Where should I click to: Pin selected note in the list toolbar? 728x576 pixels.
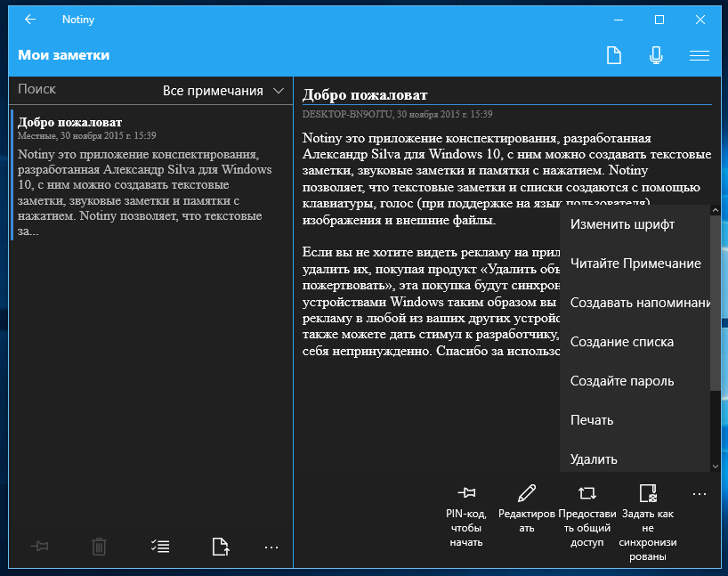tap(39, 547)
